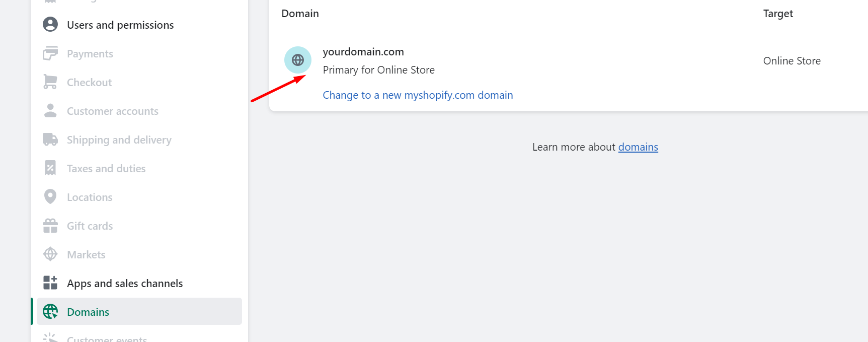868x342 pixels.
Task: Click the Customer accounts person icon
Action: (x=50, y=111)
